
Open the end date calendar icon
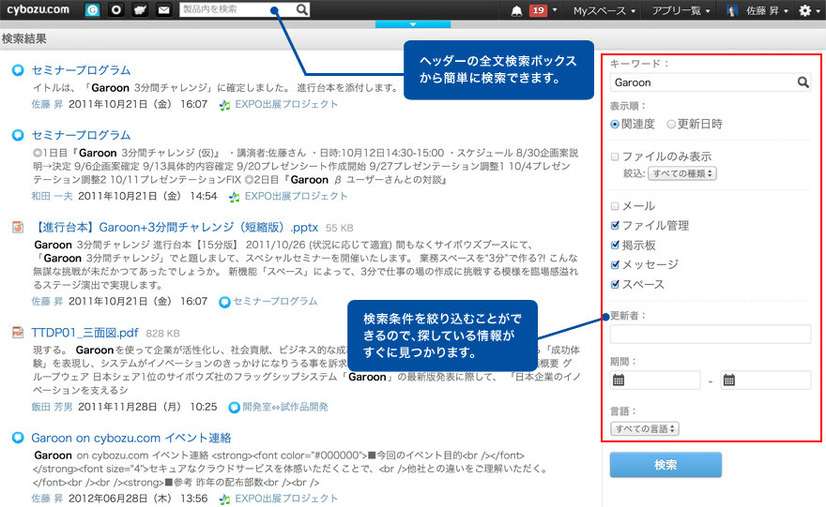click(729, 380)
